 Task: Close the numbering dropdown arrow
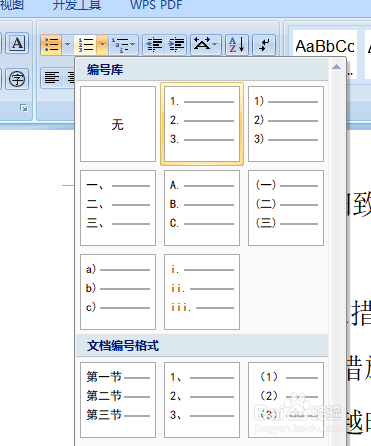pyautogui.click(x=103, y=44)
